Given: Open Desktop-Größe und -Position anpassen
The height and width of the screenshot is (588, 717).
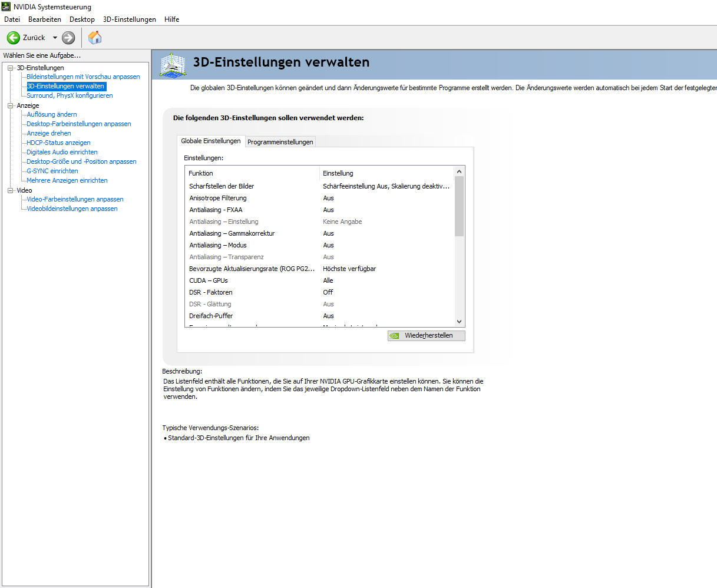Looking at the screenshot, I should tap(81, 161).
